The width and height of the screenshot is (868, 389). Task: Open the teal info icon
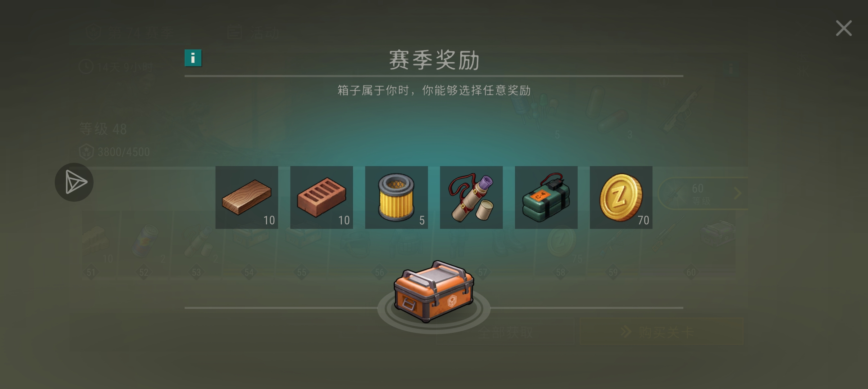(193, 58)
